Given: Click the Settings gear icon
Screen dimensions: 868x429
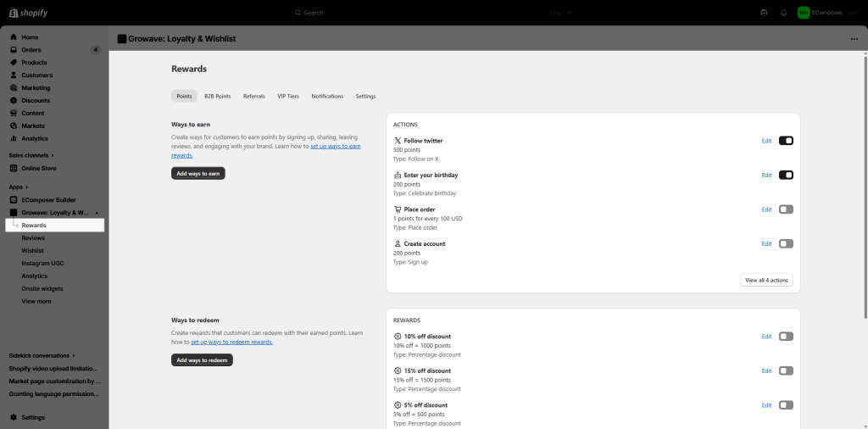Looking at the screenshot, I should pyautogui.click(x=14, y=417).
